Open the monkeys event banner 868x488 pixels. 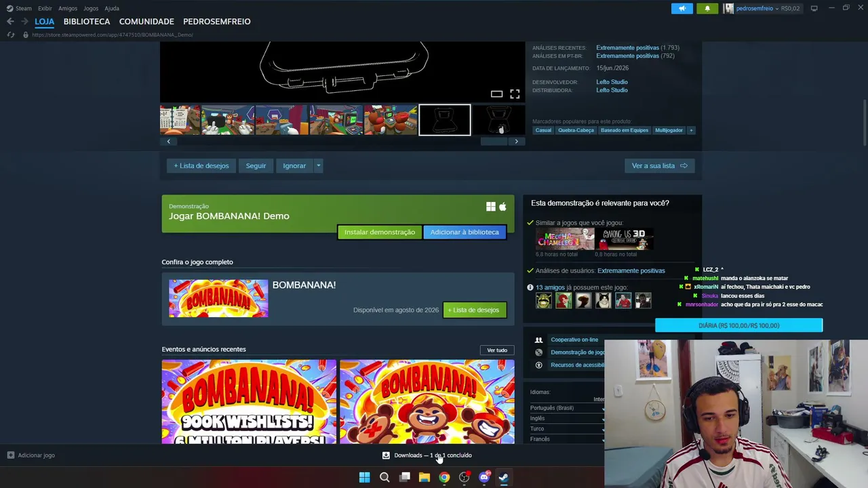point(427,401)
